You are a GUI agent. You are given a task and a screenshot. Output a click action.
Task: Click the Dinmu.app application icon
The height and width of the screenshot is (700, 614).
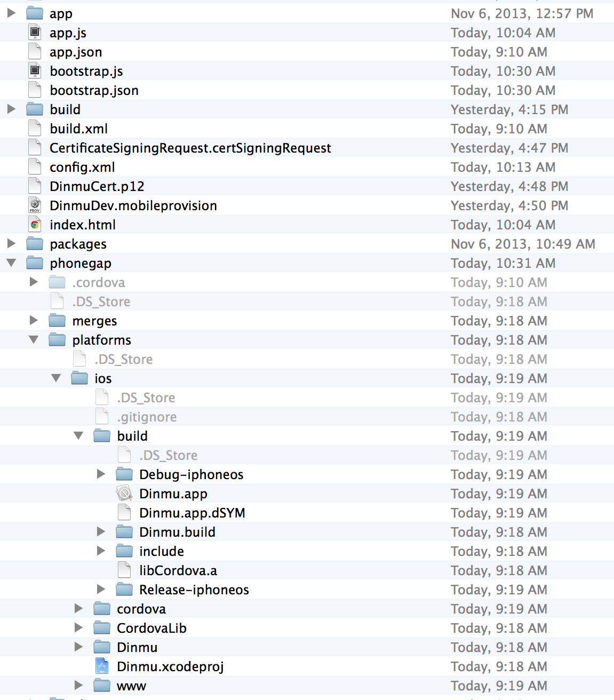(124, 494)
